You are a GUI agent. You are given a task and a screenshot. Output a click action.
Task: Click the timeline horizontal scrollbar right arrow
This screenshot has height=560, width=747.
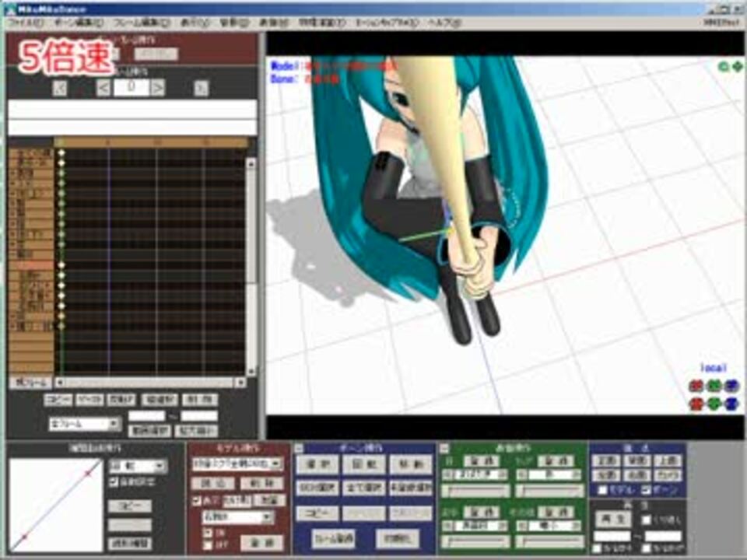(x=240, y=383)
